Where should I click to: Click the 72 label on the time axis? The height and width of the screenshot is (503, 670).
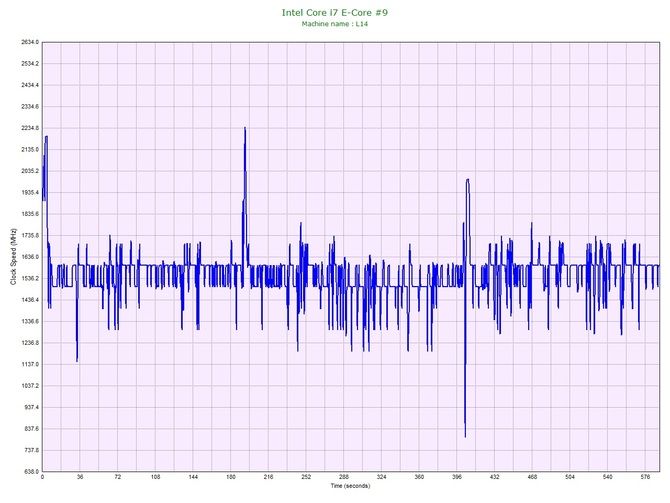tap(118, 477)
